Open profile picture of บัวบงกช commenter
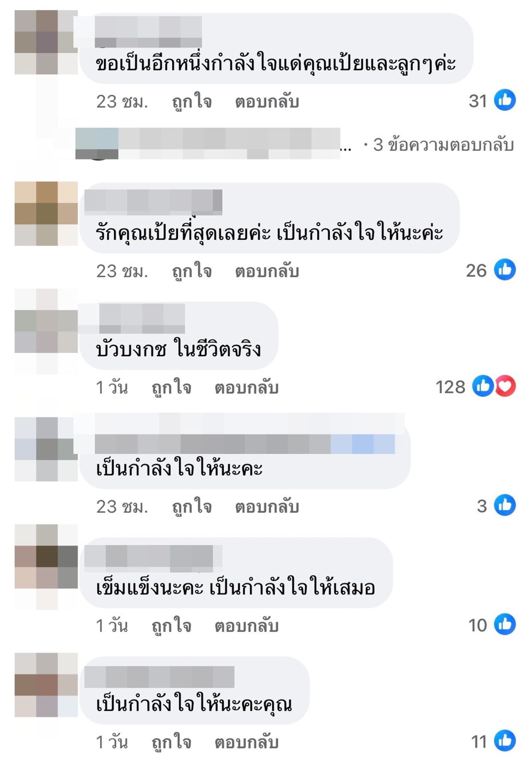 [x=46, y=331]
